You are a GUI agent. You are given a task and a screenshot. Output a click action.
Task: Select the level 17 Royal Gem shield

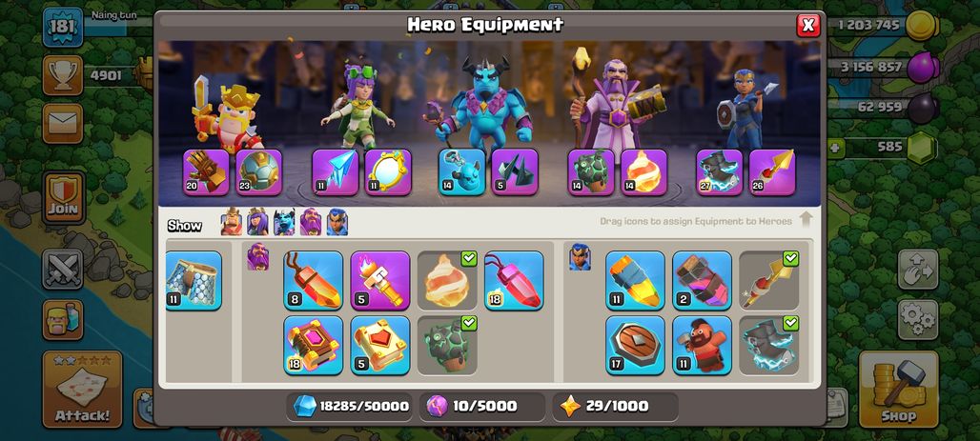[635, 345]
